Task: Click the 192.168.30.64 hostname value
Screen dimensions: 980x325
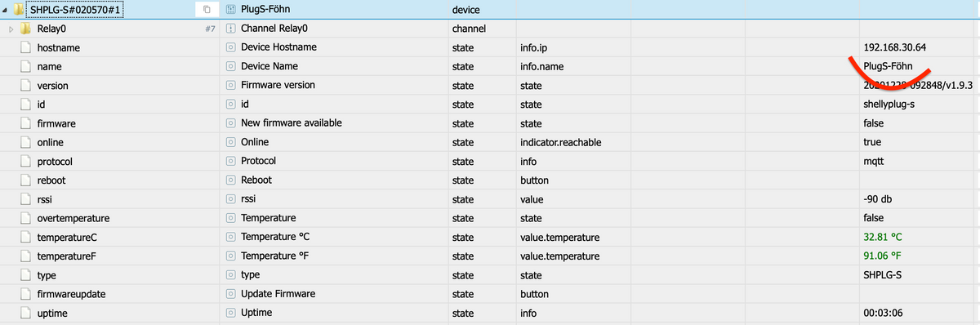Action: [893, 47]
